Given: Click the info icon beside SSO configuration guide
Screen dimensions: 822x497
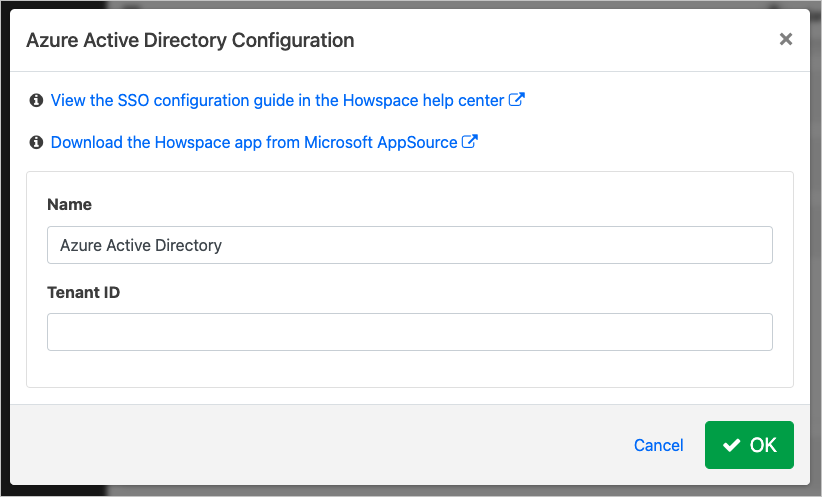Looking at the screenshot, I should pos(37,101).
